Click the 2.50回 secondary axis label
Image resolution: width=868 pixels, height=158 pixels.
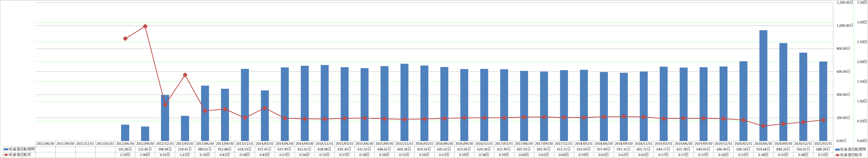[x=862, y=42]
